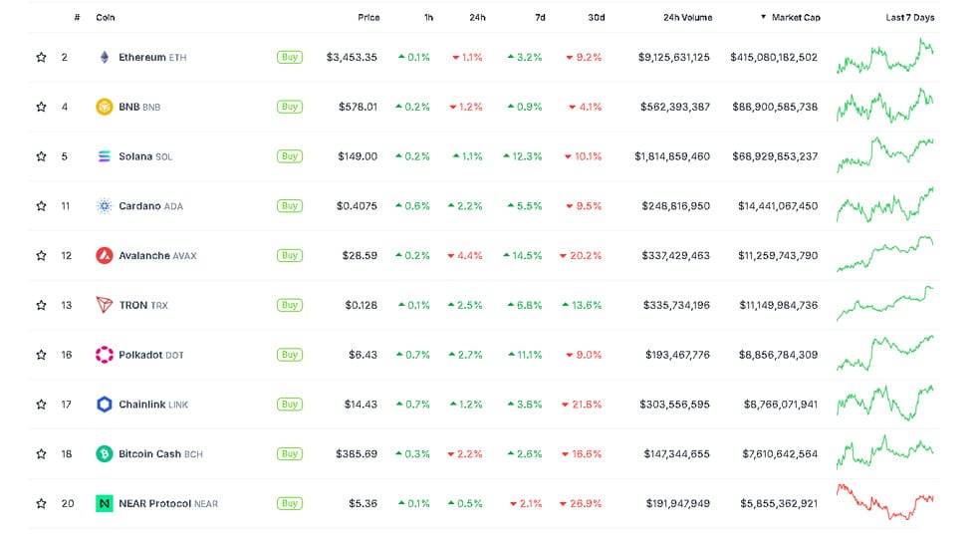The width and height of the screenshot is (980, 552).
Task: Sort by the 30d change header
Action: point(597,18)
